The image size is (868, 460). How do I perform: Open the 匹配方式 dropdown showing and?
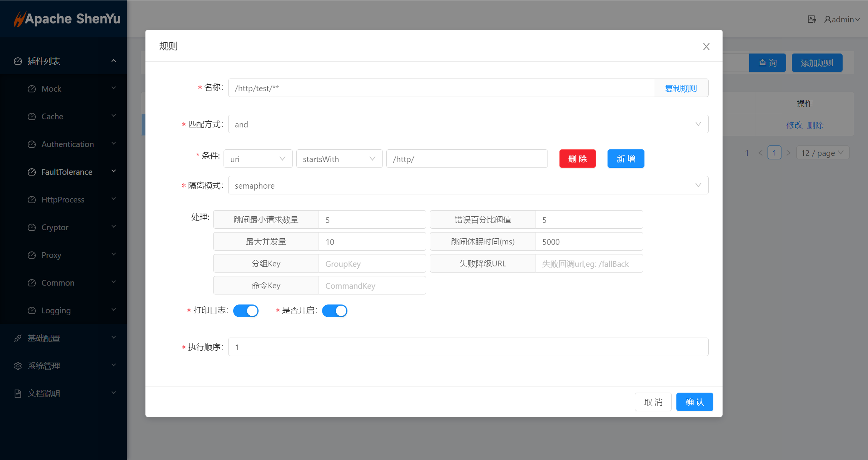point(468,124)
